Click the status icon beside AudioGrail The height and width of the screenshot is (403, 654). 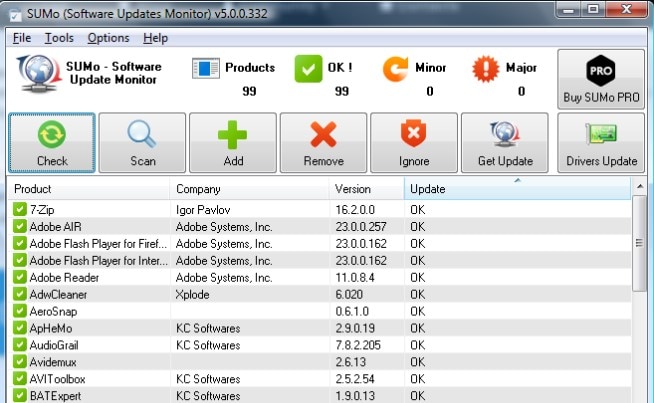tap(20, 345)
